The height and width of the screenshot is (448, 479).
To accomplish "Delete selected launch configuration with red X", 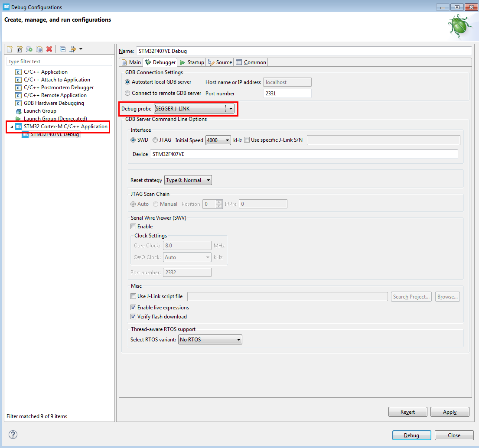I will (49, 49).
